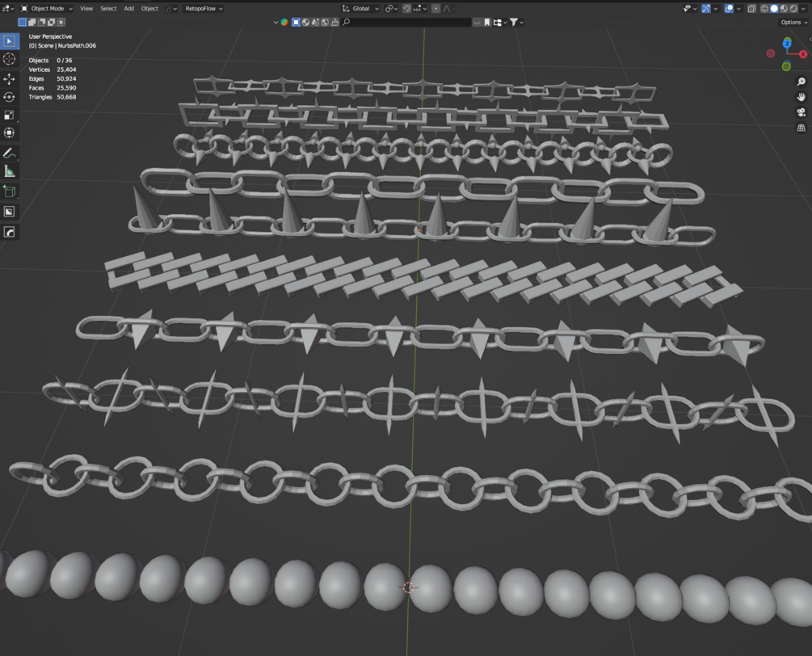Open the Object menu
This screenshot has width=812, height=656.
149,8
